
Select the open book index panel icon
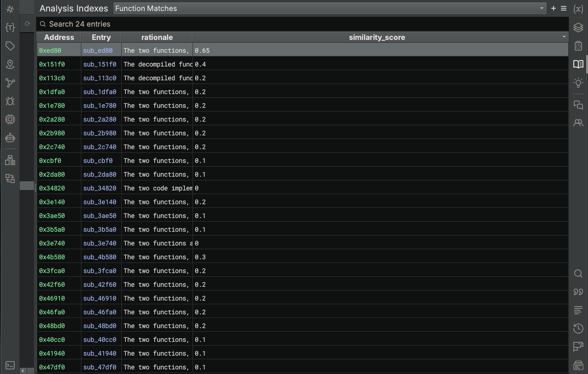point(578,64)
